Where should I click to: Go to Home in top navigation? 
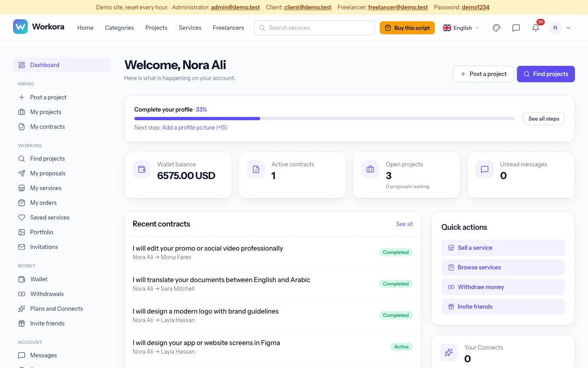pyautogui.click(x=85, y=28)
